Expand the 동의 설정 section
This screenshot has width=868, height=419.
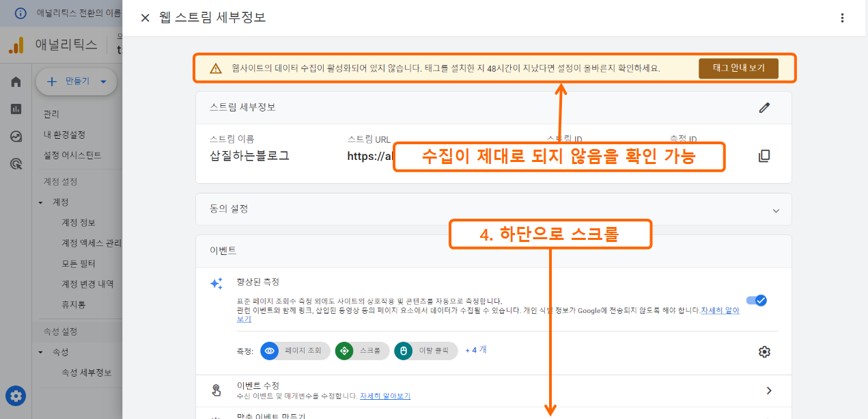[x=776, y=211]
